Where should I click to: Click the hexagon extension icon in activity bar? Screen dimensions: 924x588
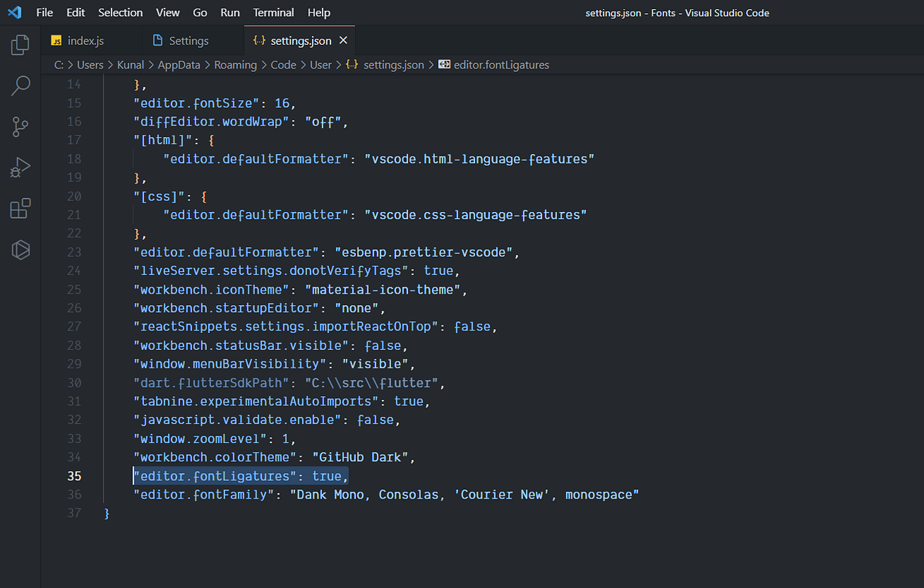point(19,250)
